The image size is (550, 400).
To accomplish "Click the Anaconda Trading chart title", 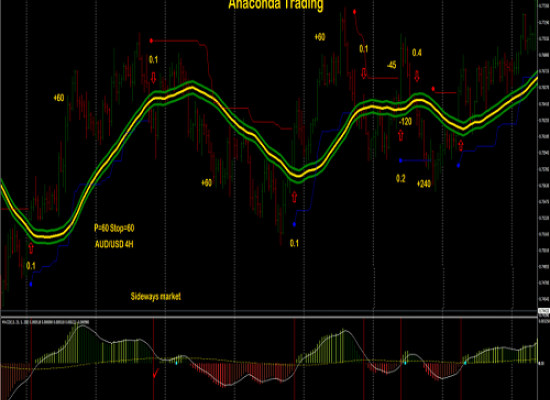I will point(276,5).
